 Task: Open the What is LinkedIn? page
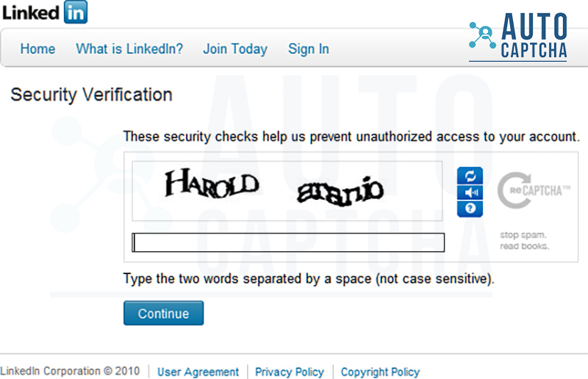(129, 49)
